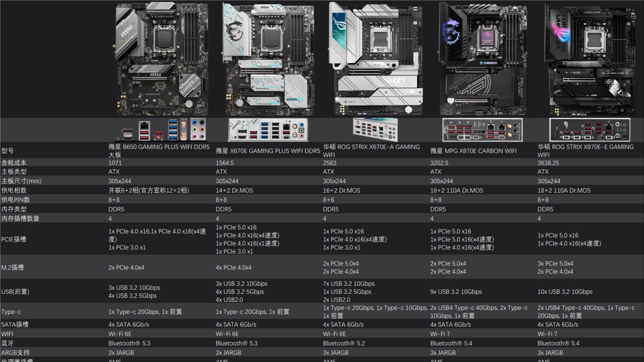Viewport: 644px width, 362px height.
Task: Click the Type-c cell for ROG STRIX X870E-E
Action: [x=586, y=312]
